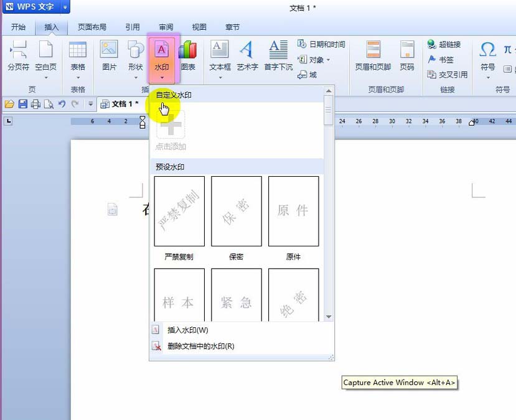Screen dimensions: 516x420
Task: Choose 删除文档中的水印(R) menu entry
Action: point(242,346)
